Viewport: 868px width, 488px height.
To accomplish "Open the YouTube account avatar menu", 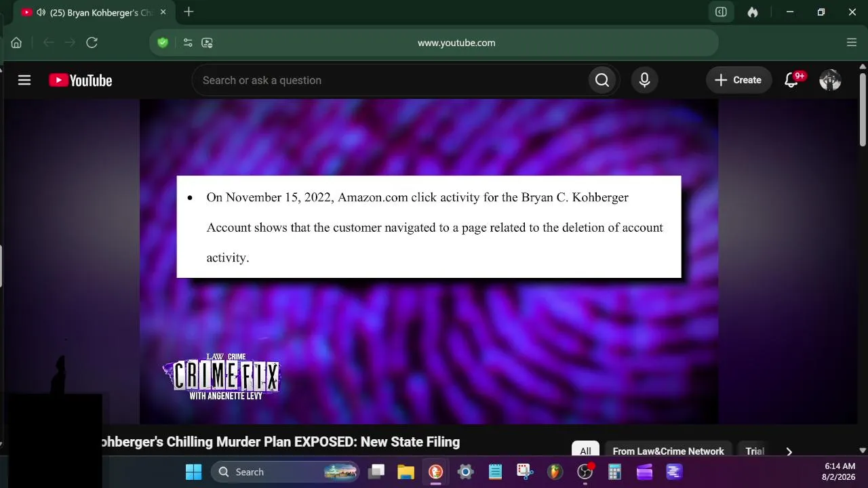I will 830,80.
